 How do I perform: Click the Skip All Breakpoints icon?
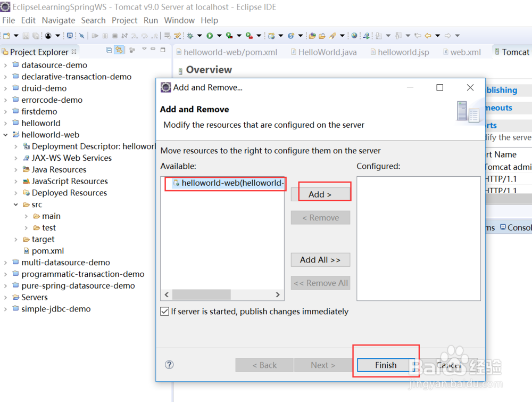(82, 36)
